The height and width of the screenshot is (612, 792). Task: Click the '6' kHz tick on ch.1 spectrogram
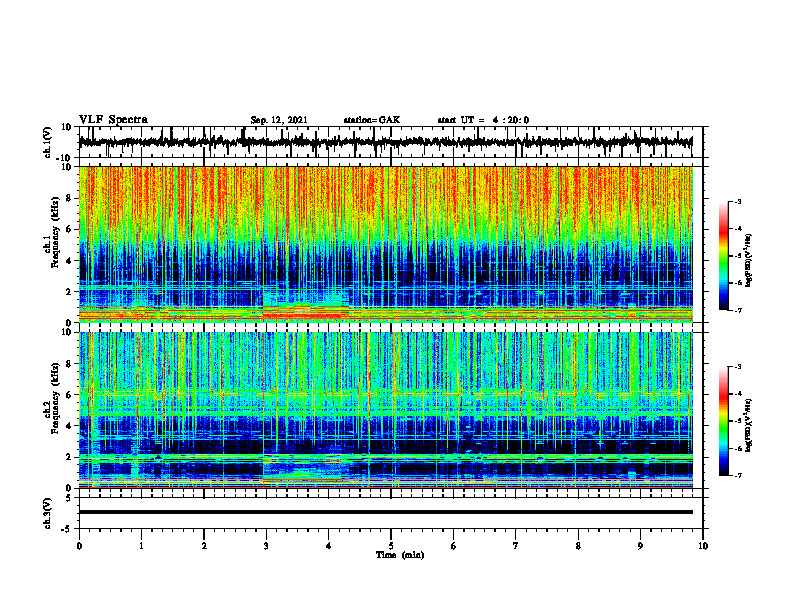point(70,230)
